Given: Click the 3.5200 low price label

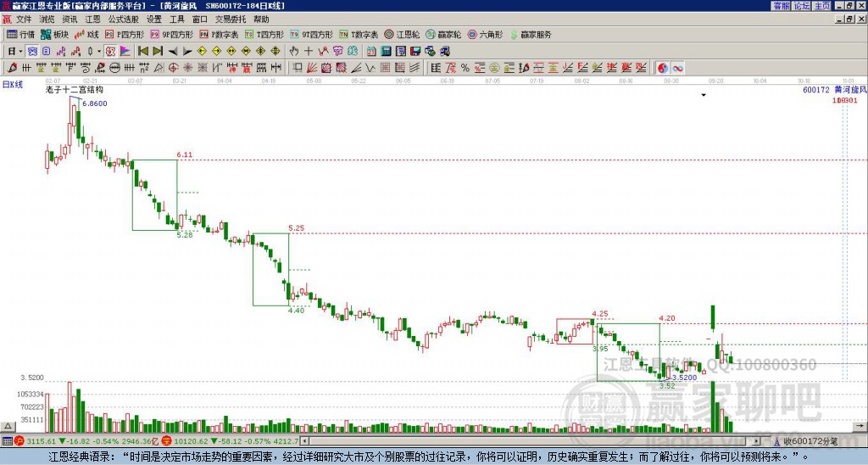Looking at the screenshot, I should (685, 378).
